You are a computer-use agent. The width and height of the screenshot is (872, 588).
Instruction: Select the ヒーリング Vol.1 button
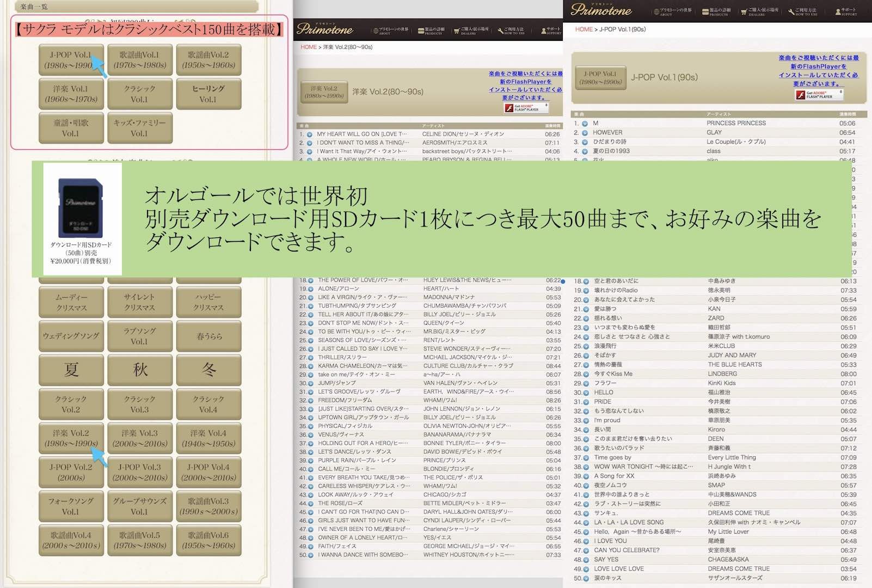point(208,94)
